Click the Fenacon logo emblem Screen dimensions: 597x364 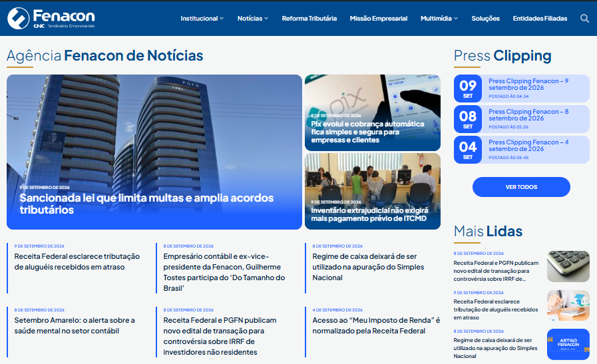[x=18, y=18]
